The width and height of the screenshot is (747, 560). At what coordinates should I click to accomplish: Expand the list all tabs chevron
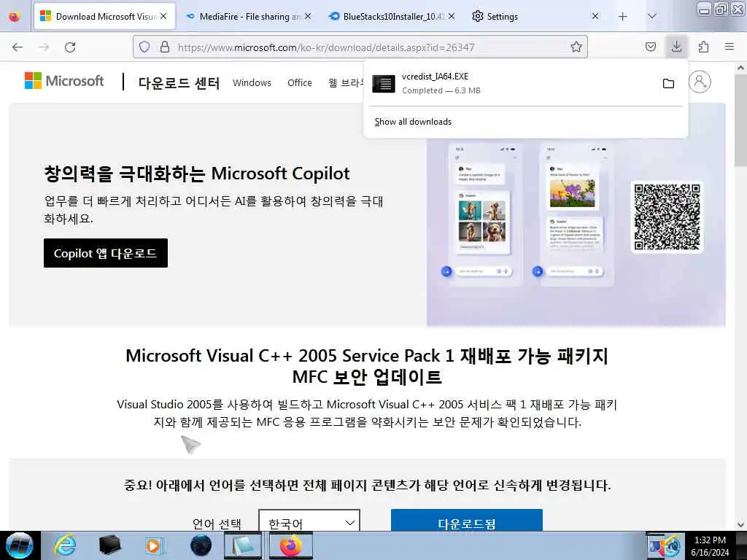652,16
